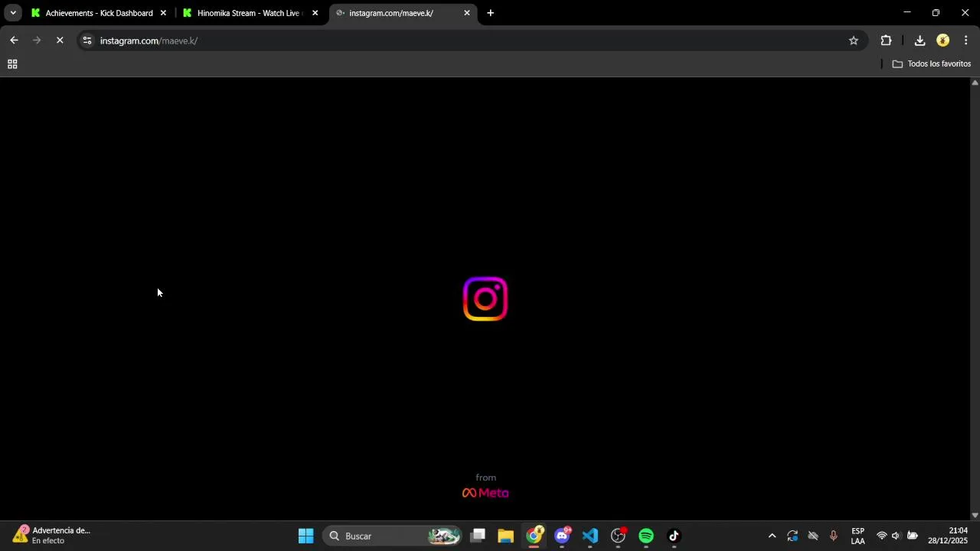Viewport: 980px width, 551px height.
Task: Open the Chrome profile avatar
Action: coord(943,41)
